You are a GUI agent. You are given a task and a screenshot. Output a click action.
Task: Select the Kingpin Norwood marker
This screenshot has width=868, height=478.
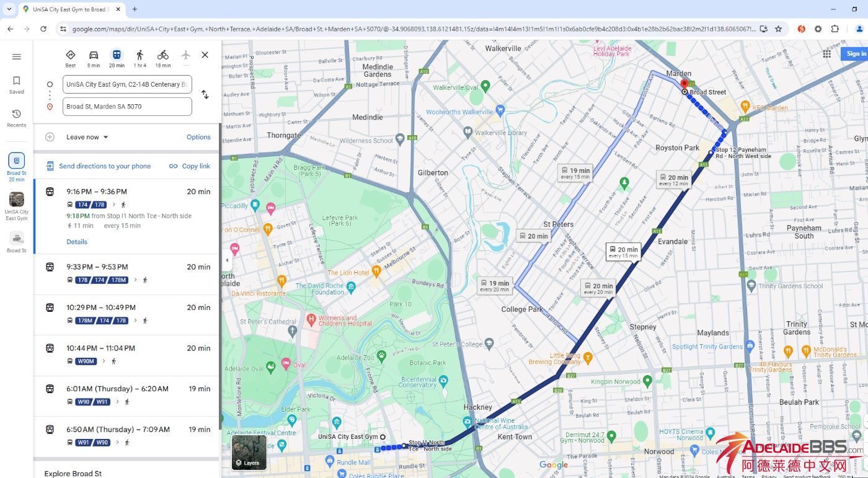[648, 381]
